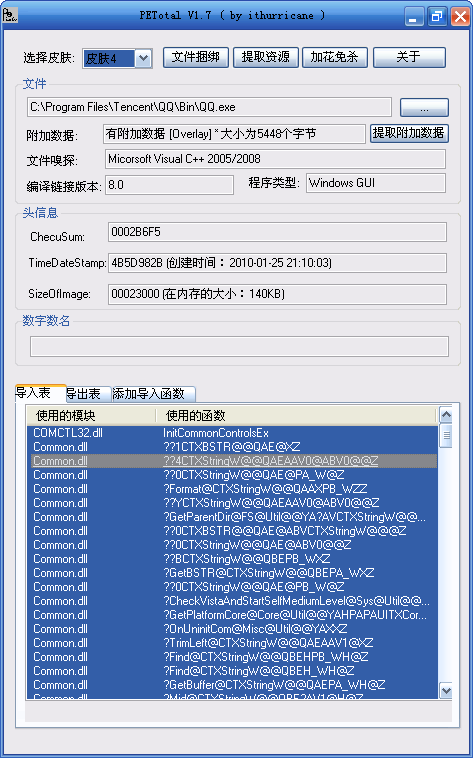Click the 加花免杀 button
The image size is (473, 758).
(x=335, y=58)
